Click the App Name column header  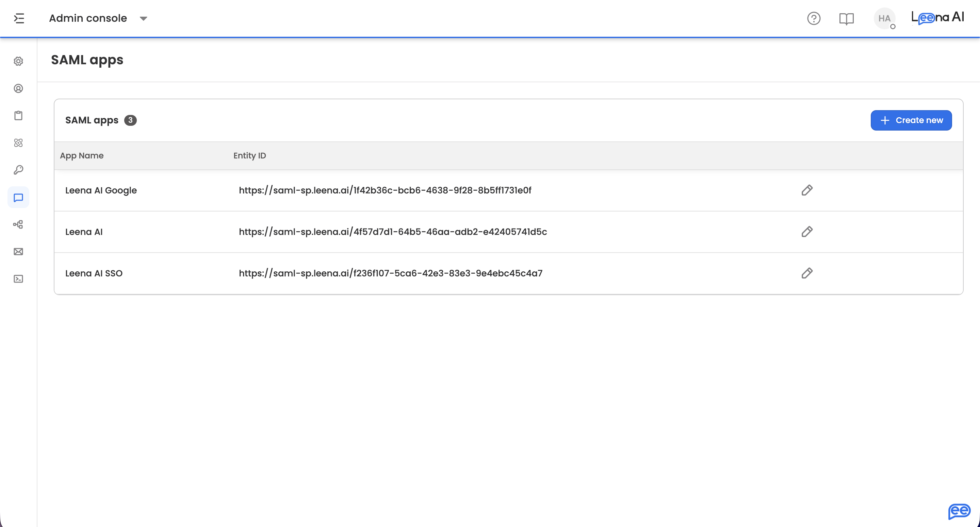coord(82,156)
